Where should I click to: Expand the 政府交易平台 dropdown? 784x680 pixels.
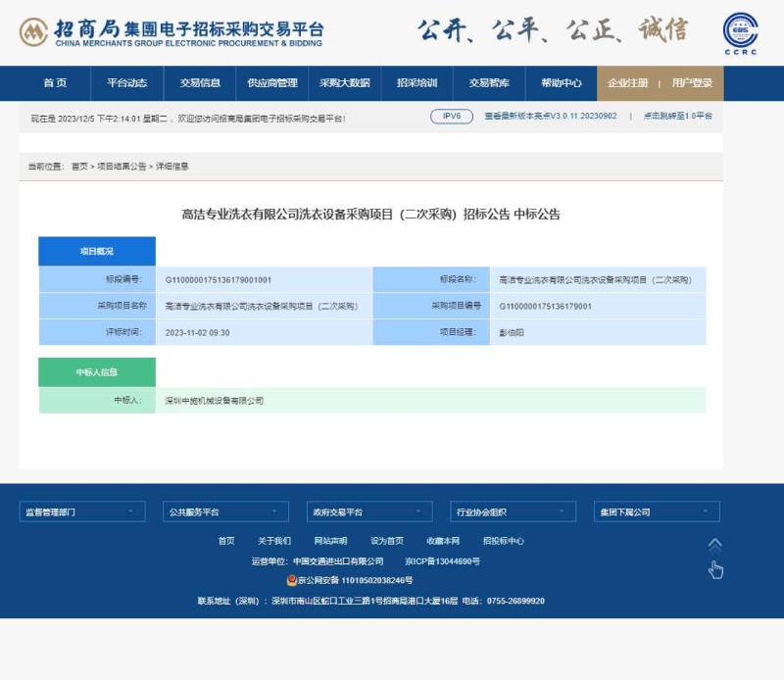(x=369, y=511)
